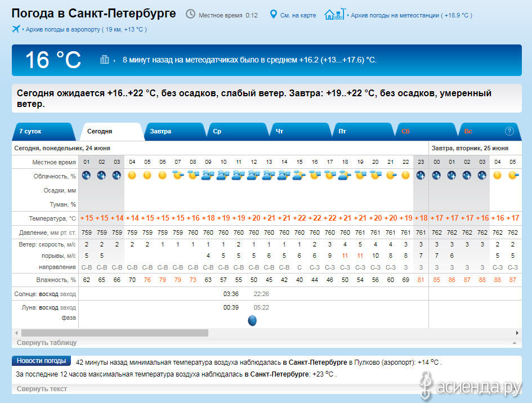Click the night cloud icon at hour 01 today
This screenshot has width=532, height=403.
coord(87,176)
